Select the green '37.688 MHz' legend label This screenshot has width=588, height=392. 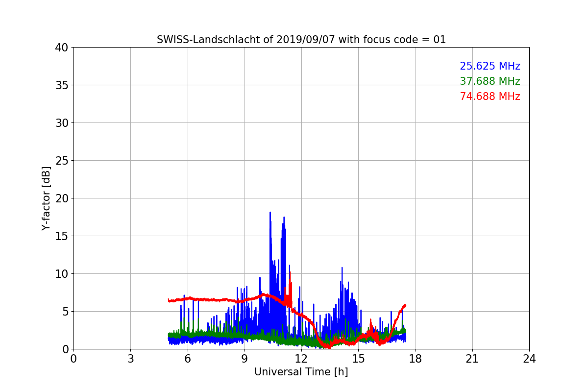point(490,81)
